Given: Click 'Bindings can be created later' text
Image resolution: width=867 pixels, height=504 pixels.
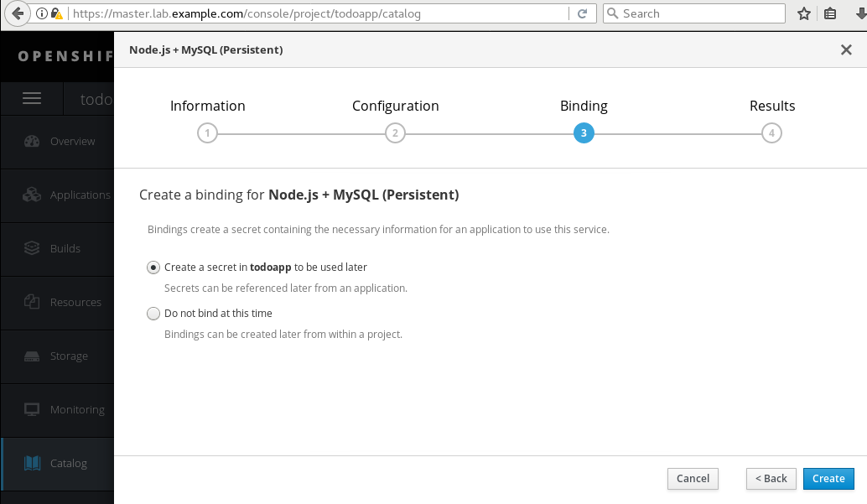Looking at the screenshot, I should tap(283, 334).
